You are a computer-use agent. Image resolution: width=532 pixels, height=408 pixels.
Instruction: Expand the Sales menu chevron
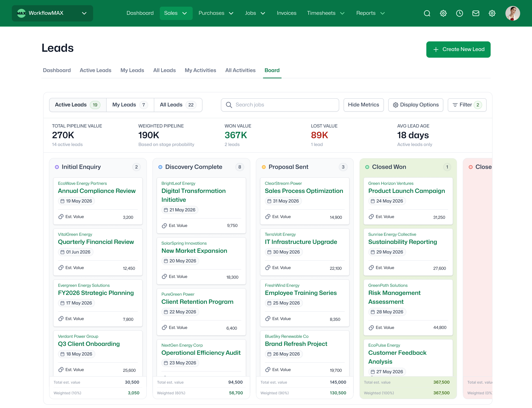click(x=184, y=13)
